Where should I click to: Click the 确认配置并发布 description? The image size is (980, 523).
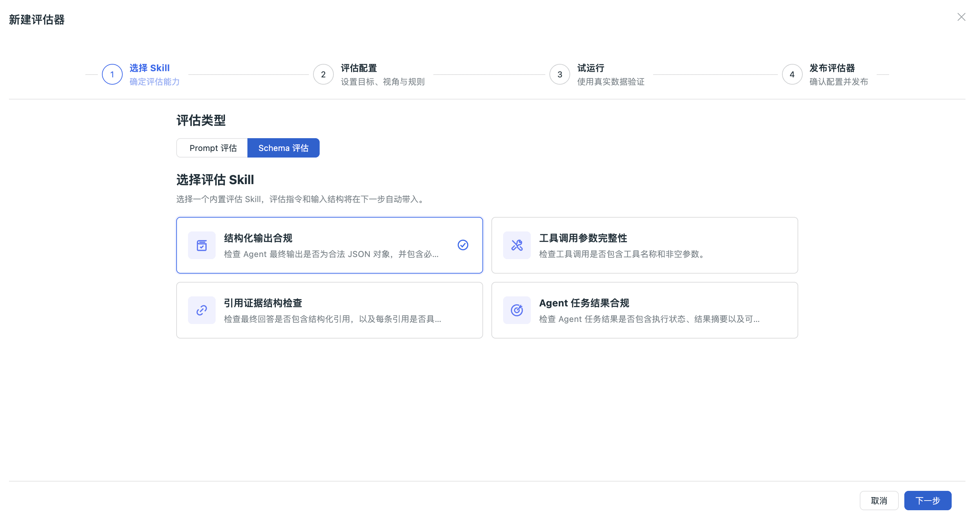point(839,82)
